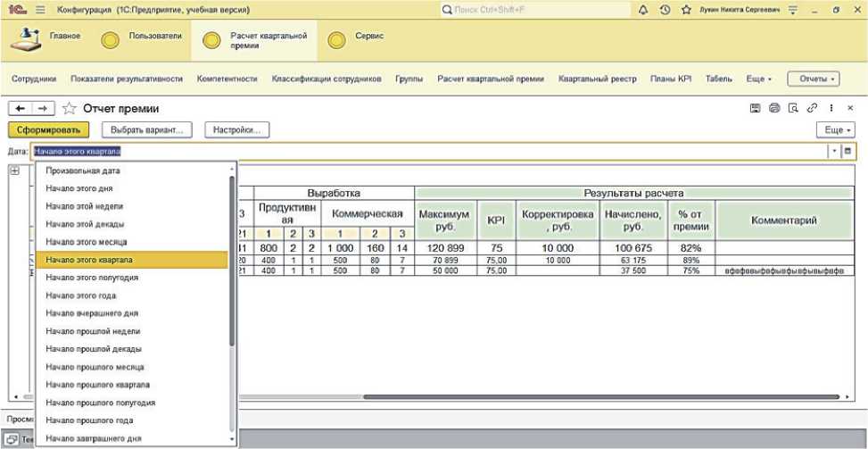
Task: Add Отчет премии to favorites star
Action: (70, 109)
